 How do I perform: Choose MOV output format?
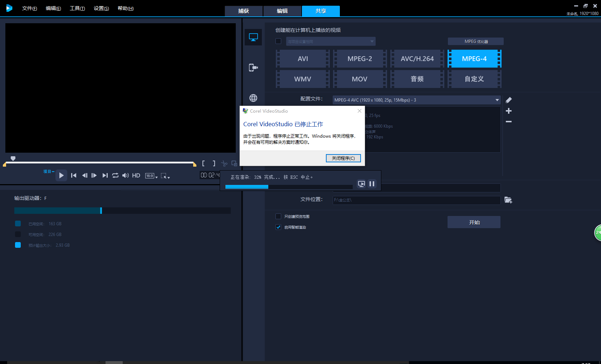pos(360,79)
